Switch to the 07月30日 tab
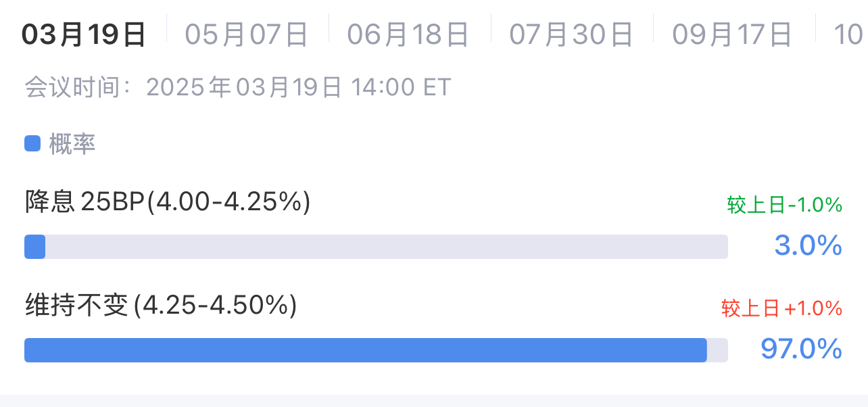This screenshot has height=407, width=868. click(x=571, y=34)
